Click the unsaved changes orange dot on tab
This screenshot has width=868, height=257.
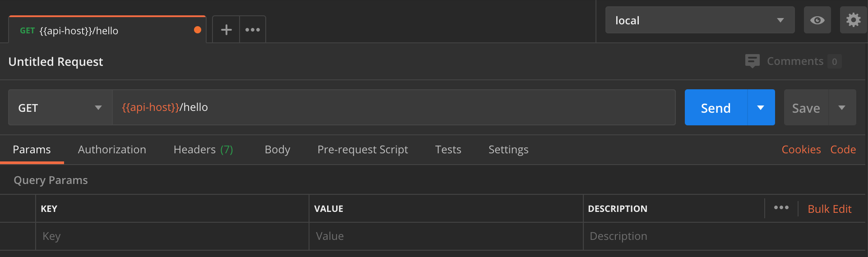pyautogui.click(x=198, y=30)
